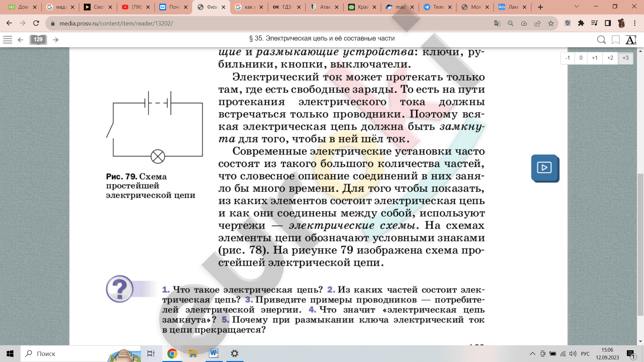Show hidden system tray icons
Image resolution: width=644 pixels, height=362 pixels.
532,354
